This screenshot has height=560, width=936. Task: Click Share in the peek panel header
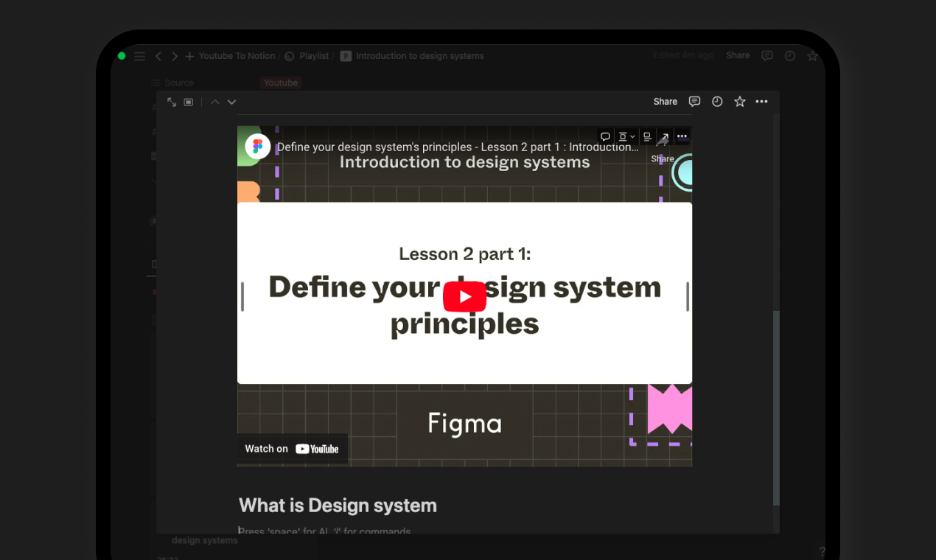click(666, 102)
